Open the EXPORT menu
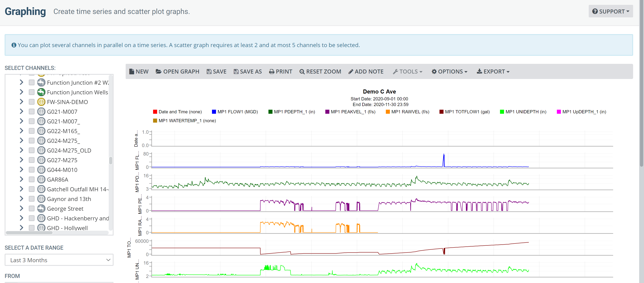Screen dimensions: 644x283 click(x=493, y=72)
